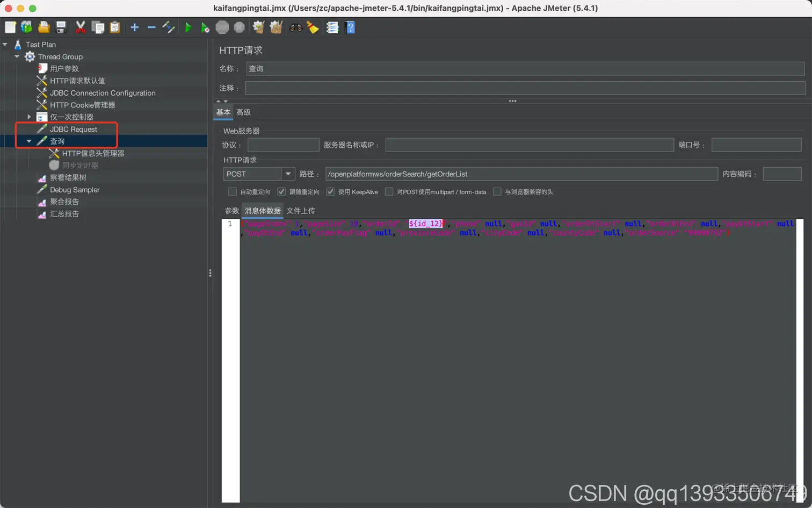Open 聚合报告 listener
This screenshot has width=812, height=508.
(x=64, y=202)
